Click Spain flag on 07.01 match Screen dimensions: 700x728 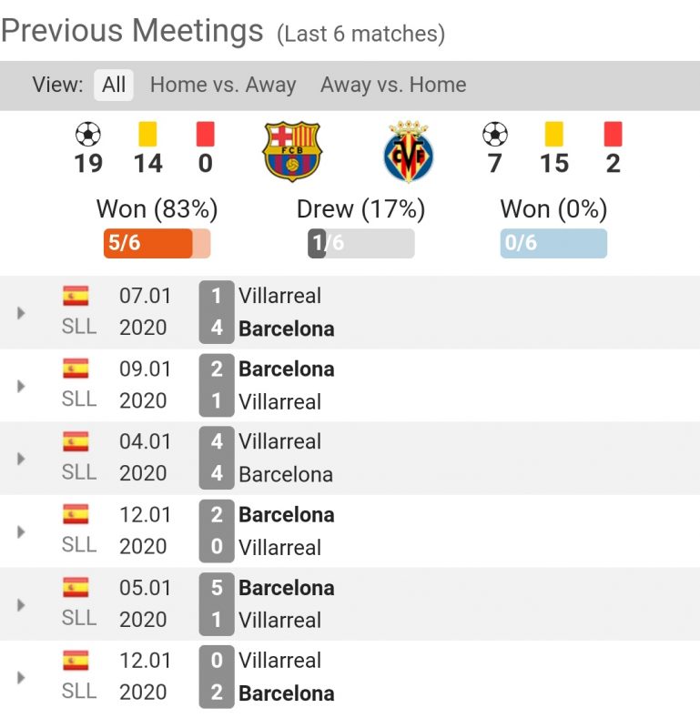tap(76, 296)
